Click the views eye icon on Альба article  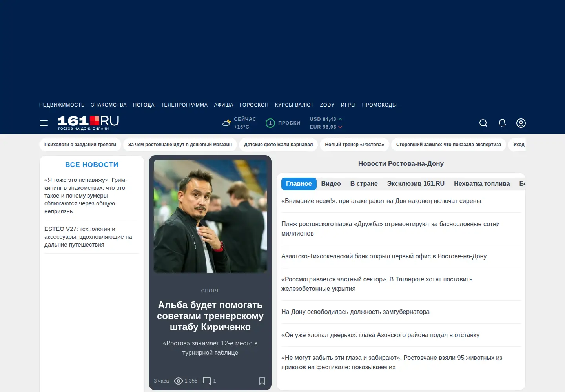click(179, 381)
